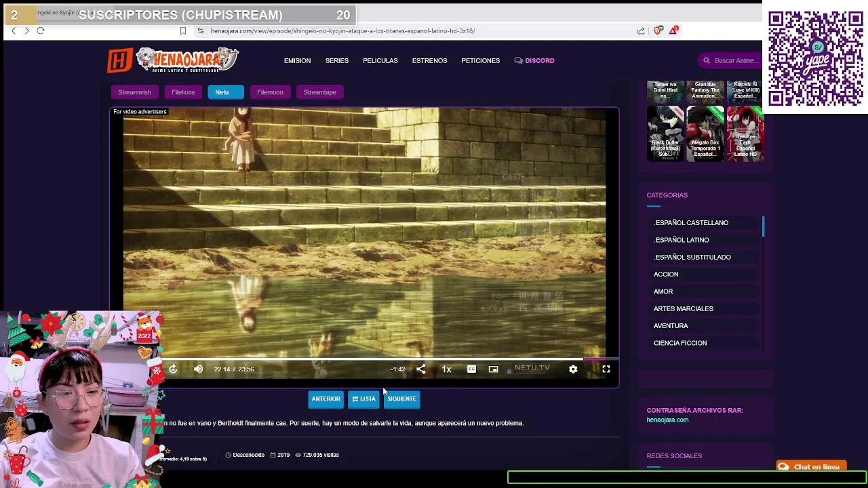Open the SERIES menu item
The height and width of the screenshot is (488, 868).
point(336,60)
